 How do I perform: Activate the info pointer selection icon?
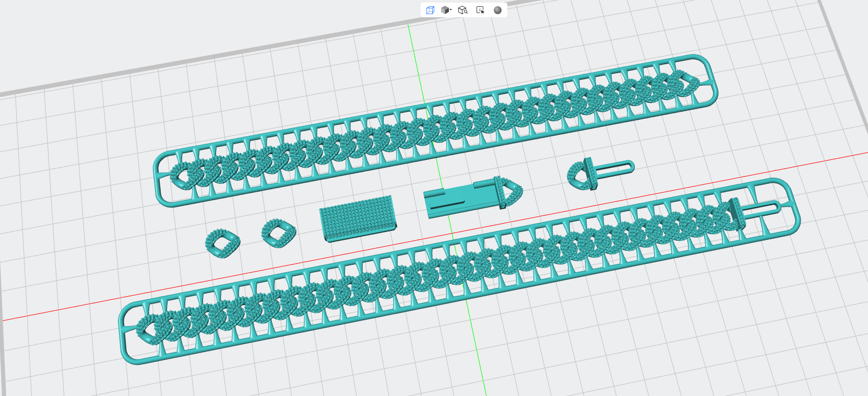480,10
